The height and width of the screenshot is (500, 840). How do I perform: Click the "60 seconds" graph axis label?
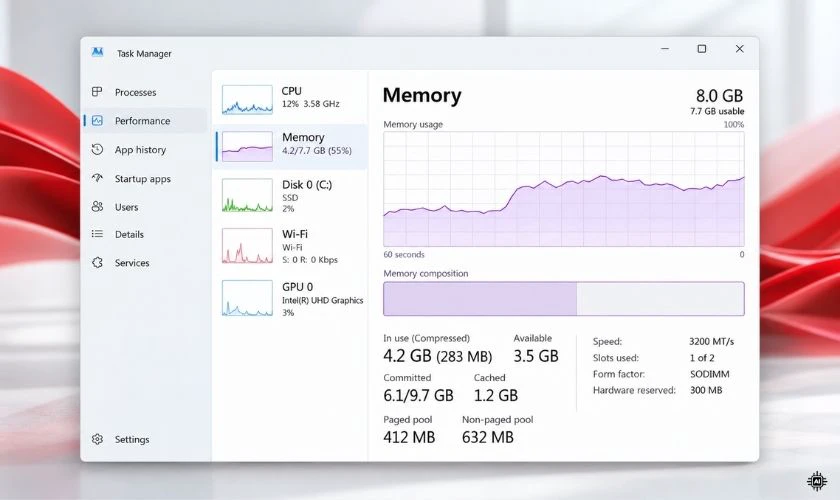point(404,255)
